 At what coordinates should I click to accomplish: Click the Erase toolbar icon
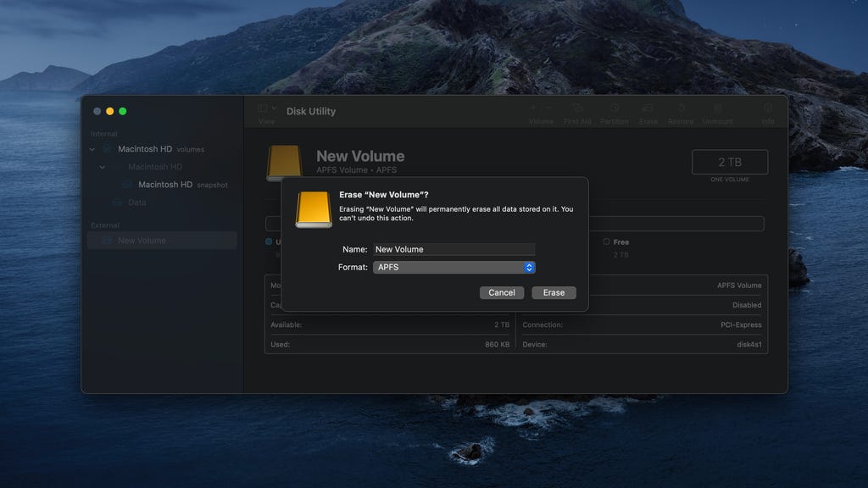[648, 109]
